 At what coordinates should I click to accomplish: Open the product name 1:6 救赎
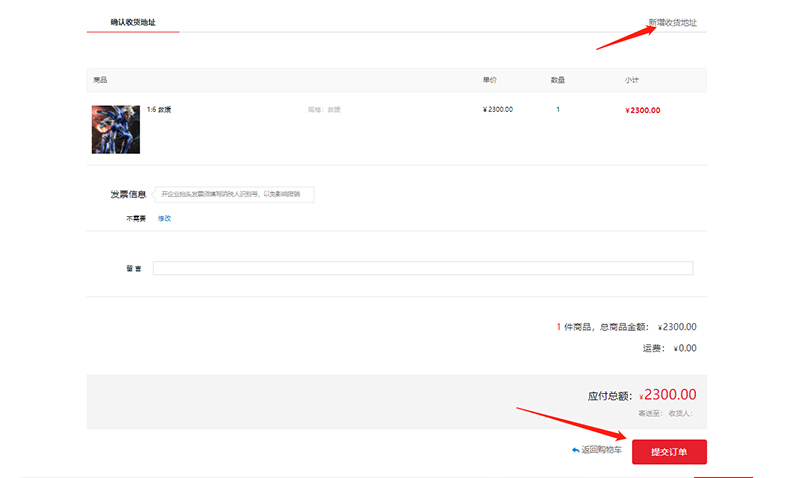158,110
